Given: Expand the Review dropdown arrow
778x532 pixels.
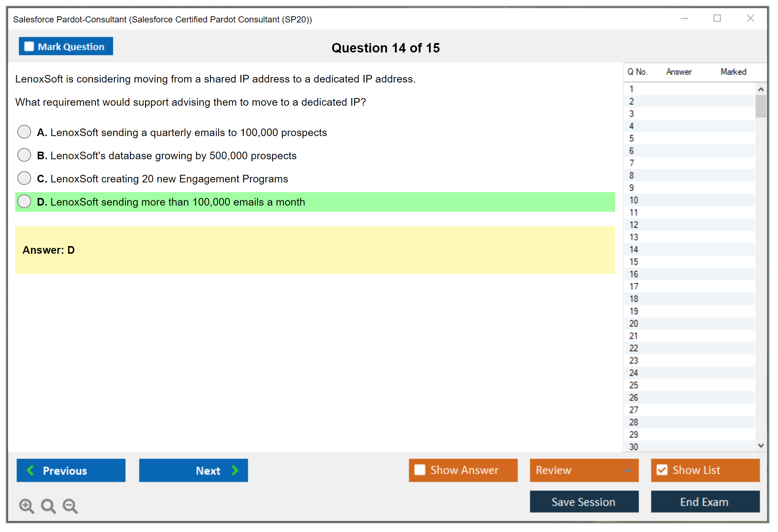Looking at the screenshot, I should coord(628,470).
